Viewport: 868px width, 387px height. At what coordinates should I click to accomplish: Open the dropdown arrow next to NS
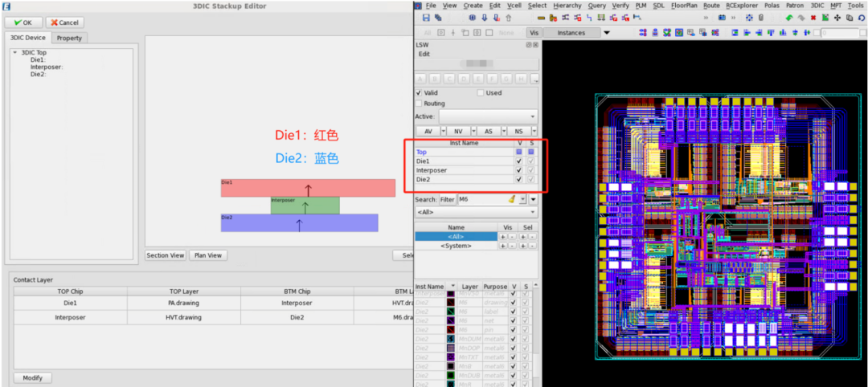pos(534,132)
